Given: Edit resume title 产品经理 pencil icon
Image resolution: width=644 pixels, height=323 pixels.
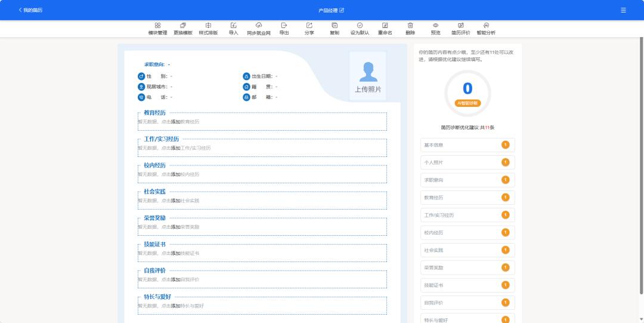Looking at the screenshot, I should tap(342, 10).
